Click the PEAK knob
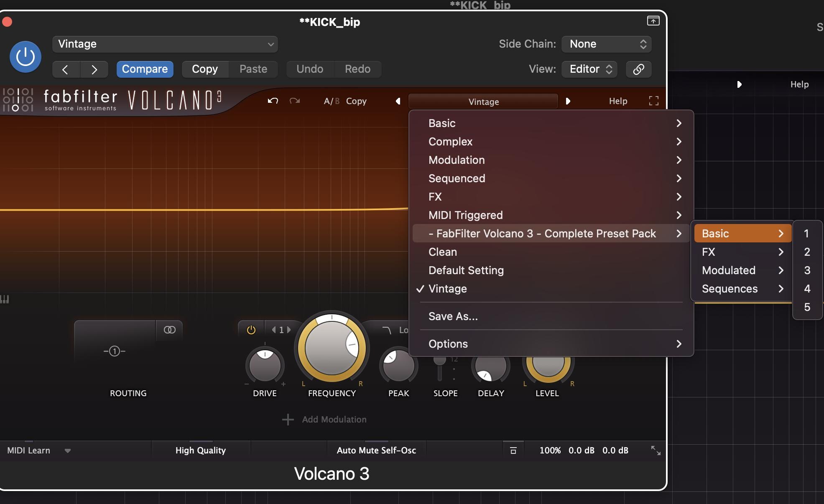Viewport: 824px width, 504px height. pos(398,365)
